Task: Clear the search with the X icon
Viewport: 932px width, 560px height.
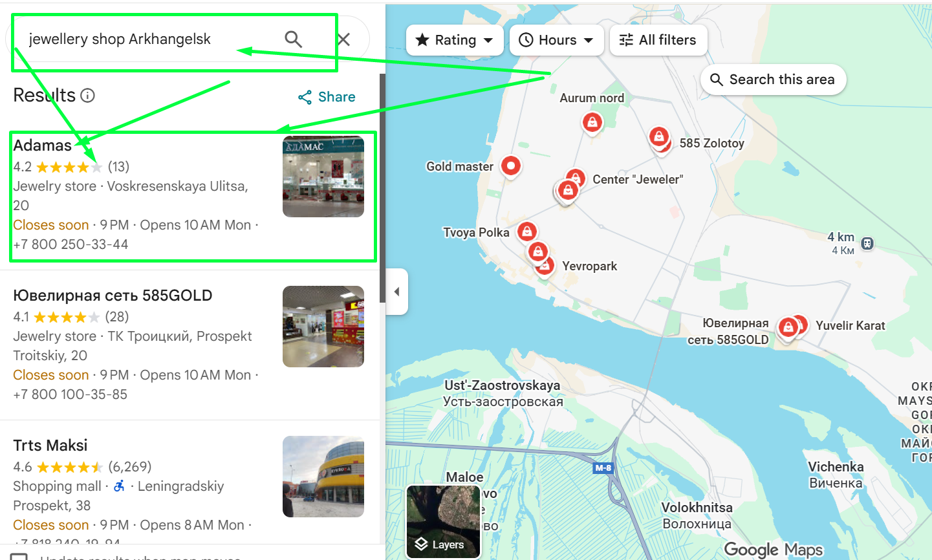Action: tap(344, 39)
